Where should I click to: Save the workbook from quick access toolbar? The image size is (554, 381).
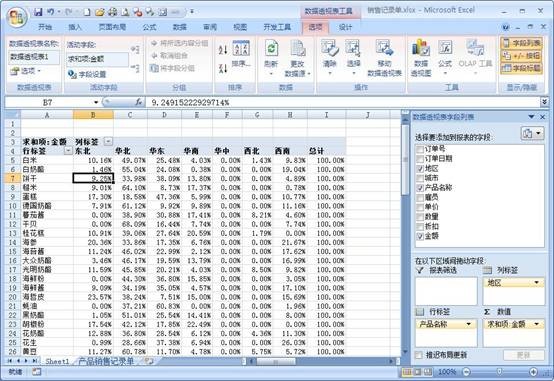[38, 12]
